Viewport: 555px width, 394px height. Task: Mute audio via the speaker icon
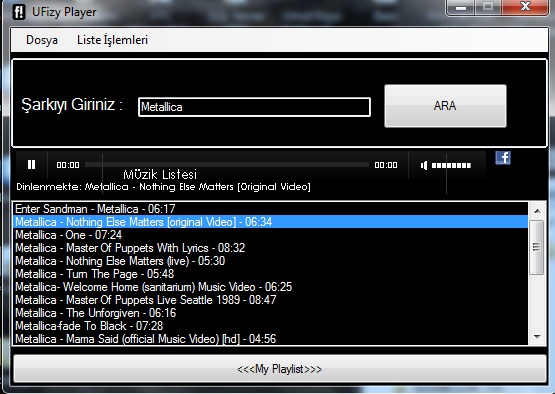point(424,165)
